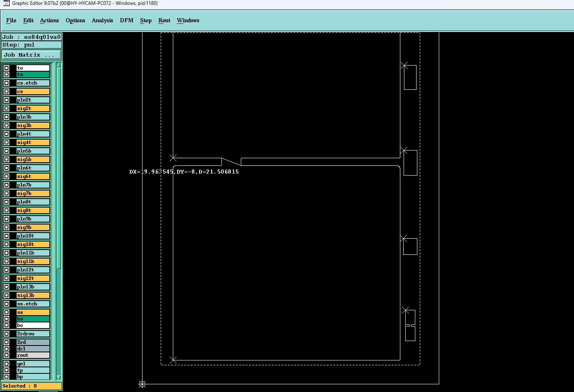The width and height of the screenshot is (574, 392).
Task: Select the sig5b layer name
Action: click(33, 159)
